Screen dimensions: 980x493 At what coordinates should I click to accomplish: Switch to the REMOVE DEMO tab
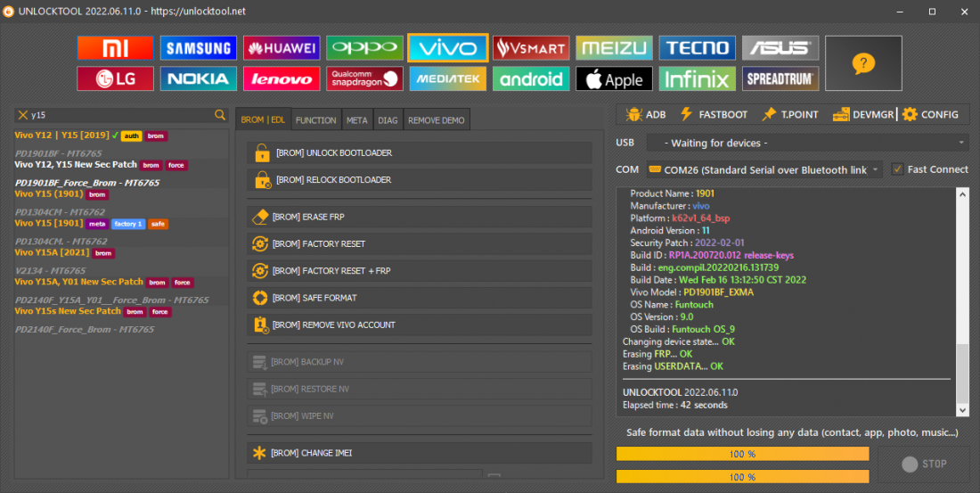(437, 120)
